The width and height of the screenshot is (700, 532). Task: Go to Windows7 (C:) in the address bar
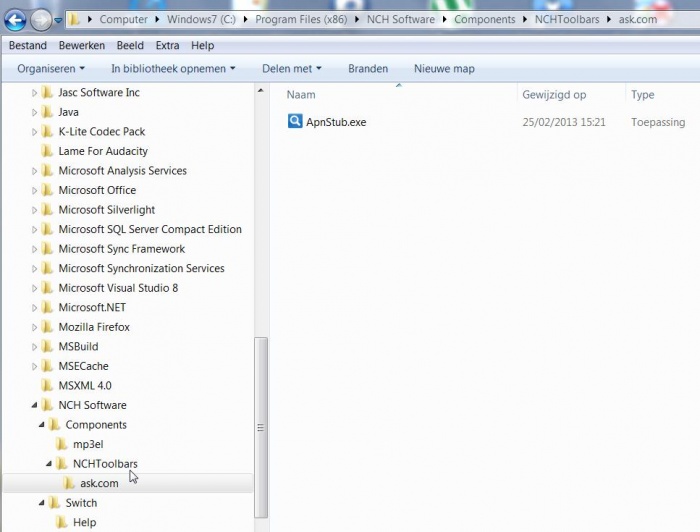[201, 20]
